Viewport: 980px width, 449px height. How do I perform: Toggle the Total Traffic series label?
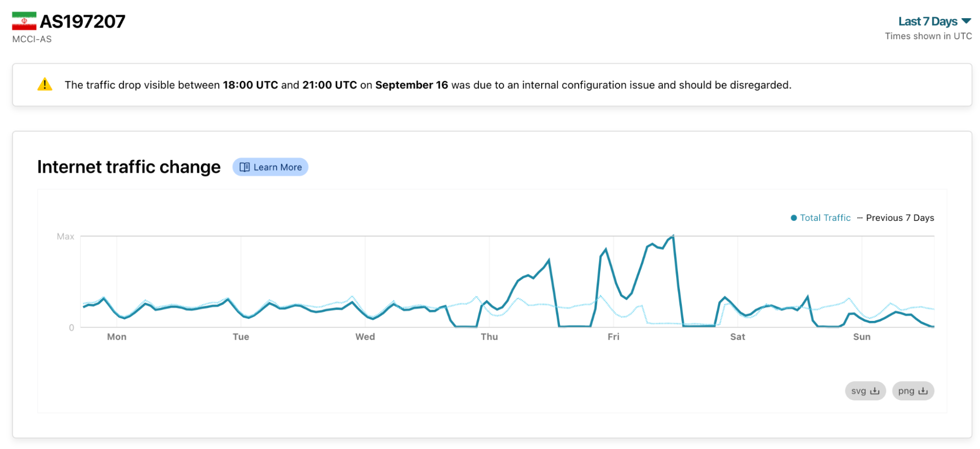coord(825,218)
